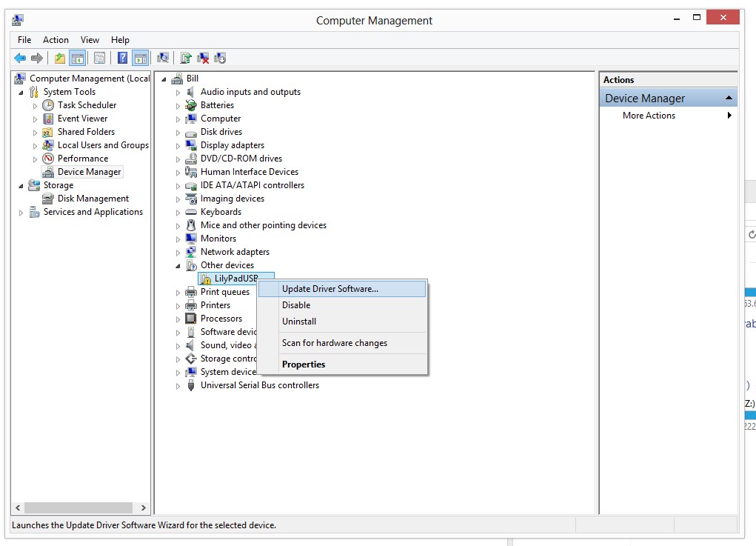
Task: Expand the Task Scheduler node
Action: point(35,106)
